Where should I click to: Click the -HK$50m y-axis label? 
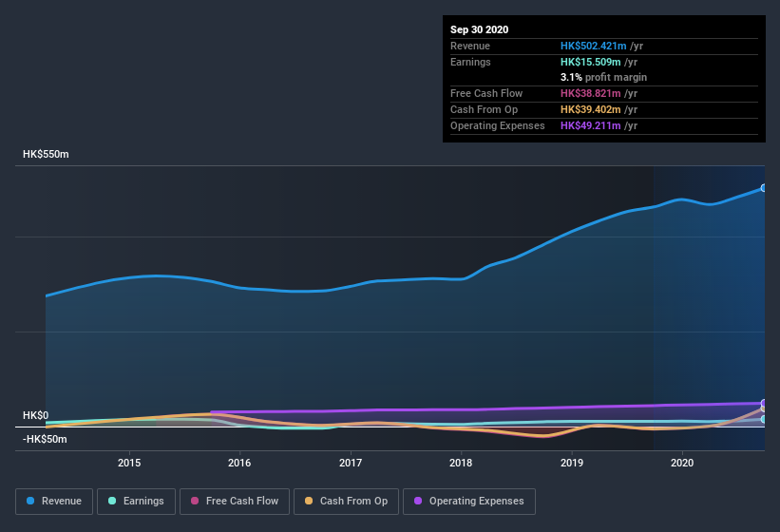[x=45, y=439]
